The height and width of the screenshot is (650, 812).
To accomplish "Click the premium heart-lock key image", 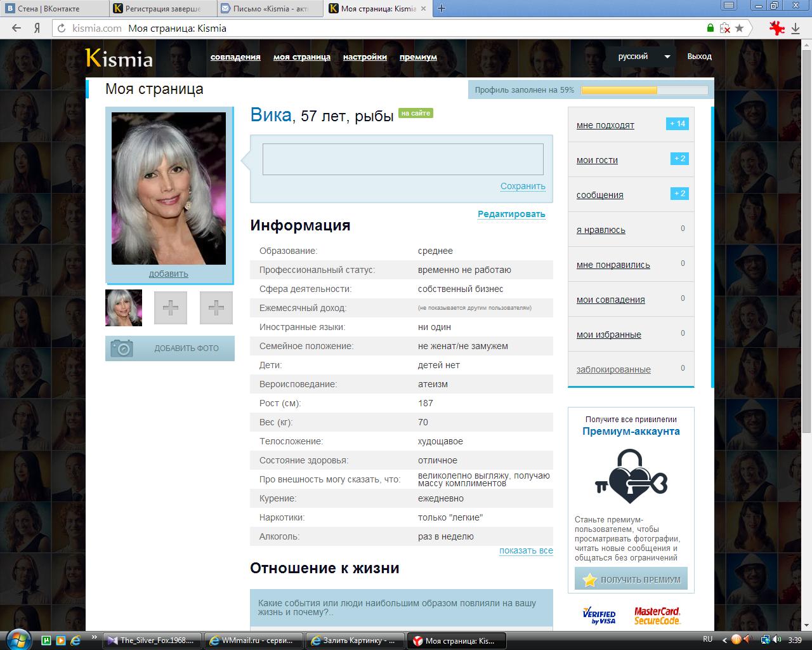I will [x=632, y=477].
